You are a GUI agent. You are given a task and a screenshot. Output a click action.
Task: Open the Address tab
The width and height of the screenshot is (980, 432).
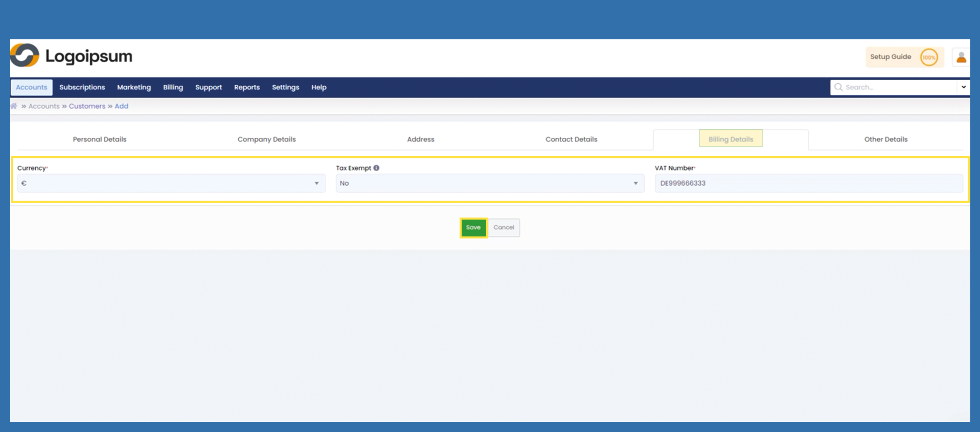pos(420,139)
